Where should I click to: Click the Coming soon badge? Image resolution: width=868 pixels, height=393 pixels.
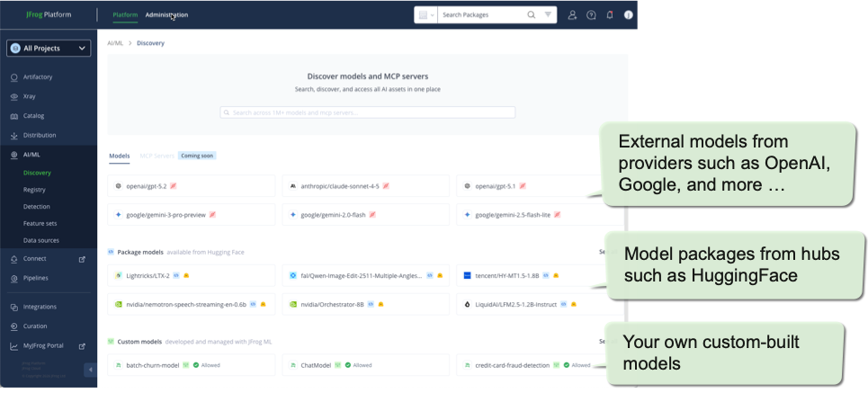coord(197,156)
